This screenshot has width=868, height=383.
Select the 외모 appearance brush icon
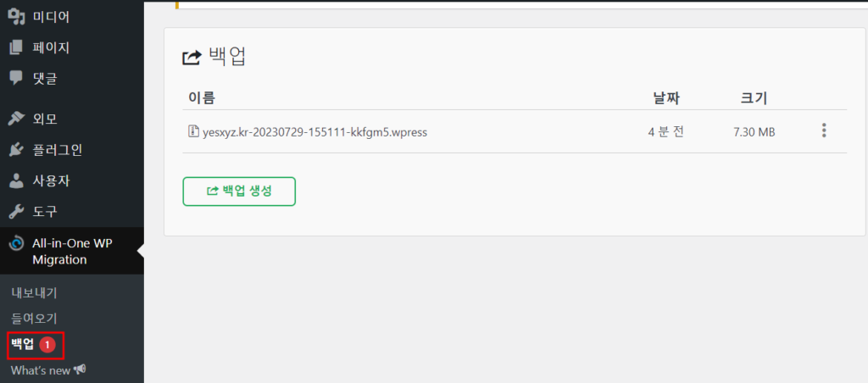click(17, 119)
